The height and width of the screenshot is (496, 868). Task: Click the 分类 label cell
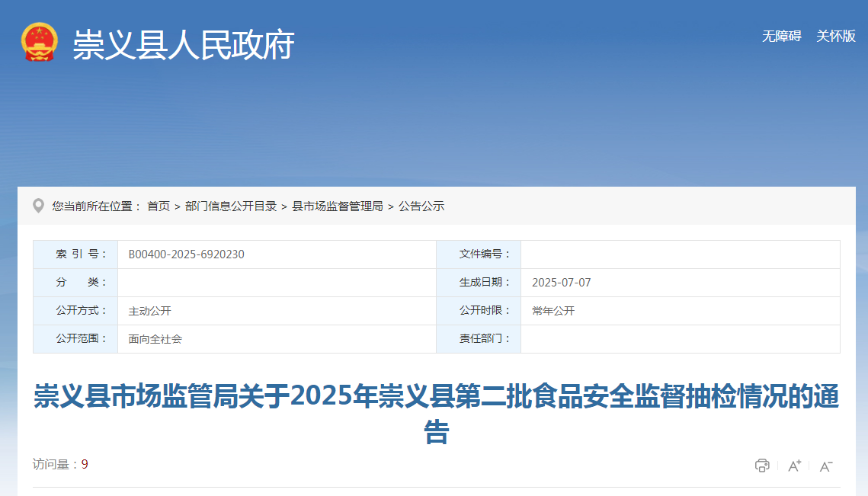click(x=75, y=283)
